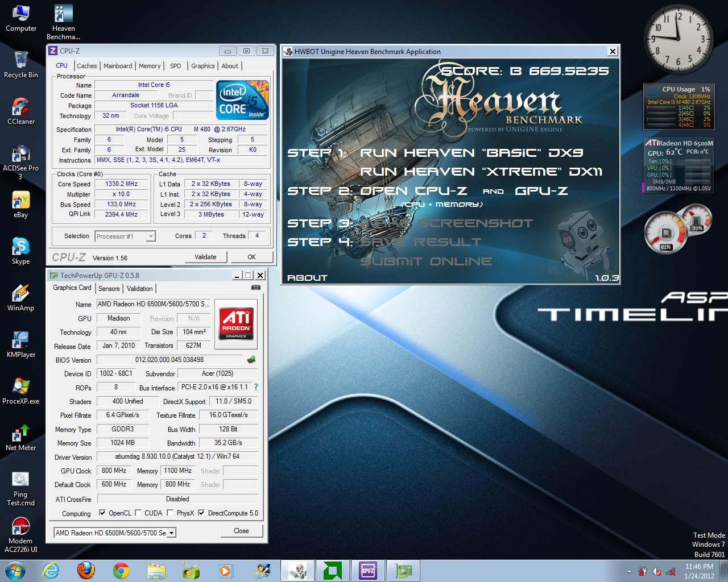Select the eBay desktop shortcut
The width and height of the screenshot is (728, 582).
click(x=21, y=204)
